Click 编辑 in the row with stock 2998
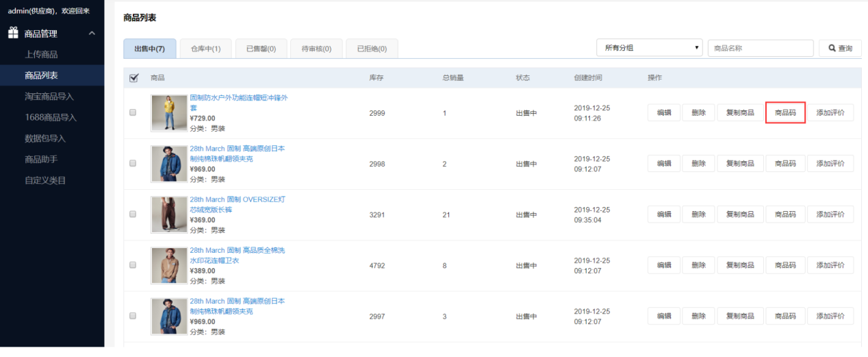868x357 pixels. [664, 164]
